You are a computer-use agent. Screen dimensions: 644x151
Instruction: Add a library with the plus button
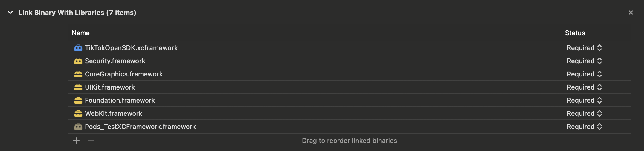[77, 141]
